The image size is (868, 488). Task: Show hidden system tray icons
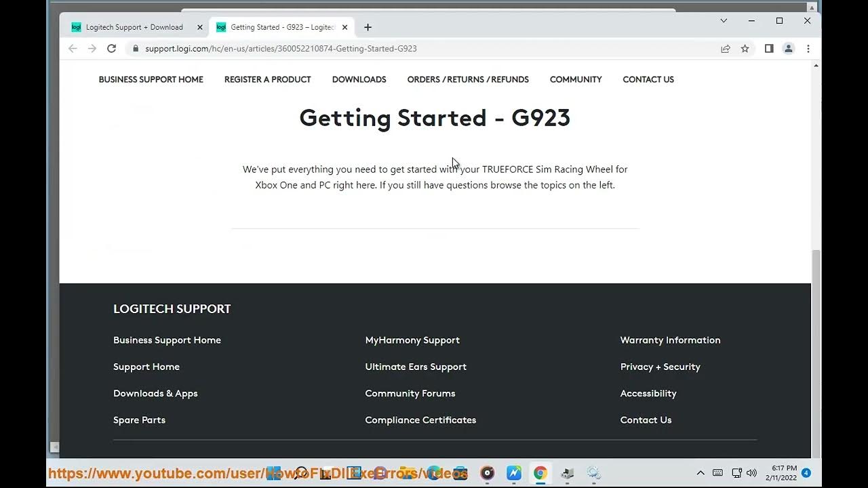[701, 473]
